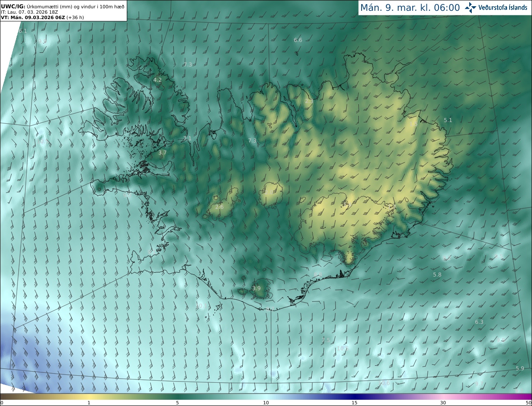
Task: Click the 6.1 value on the map
Action: coord(23,31)
